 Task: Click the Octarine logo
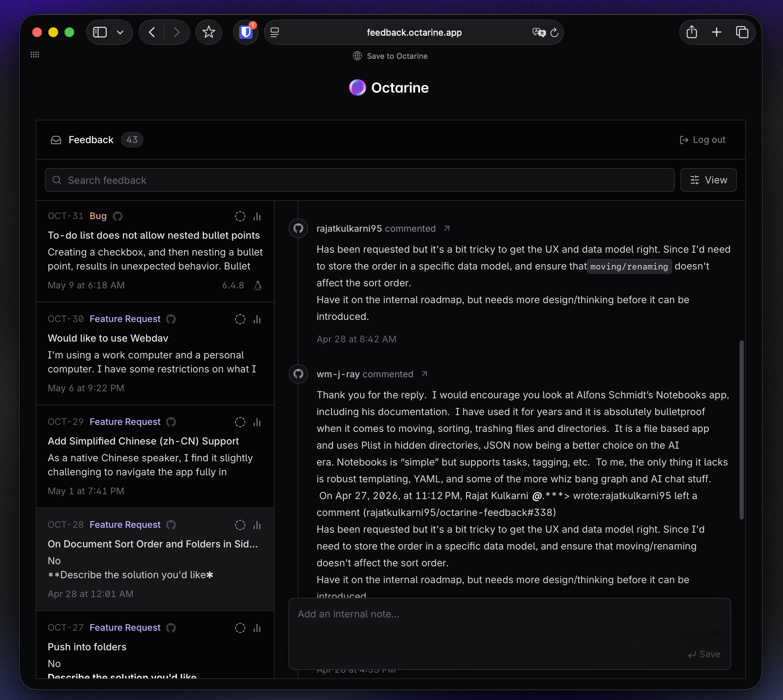tap(389, 88)
